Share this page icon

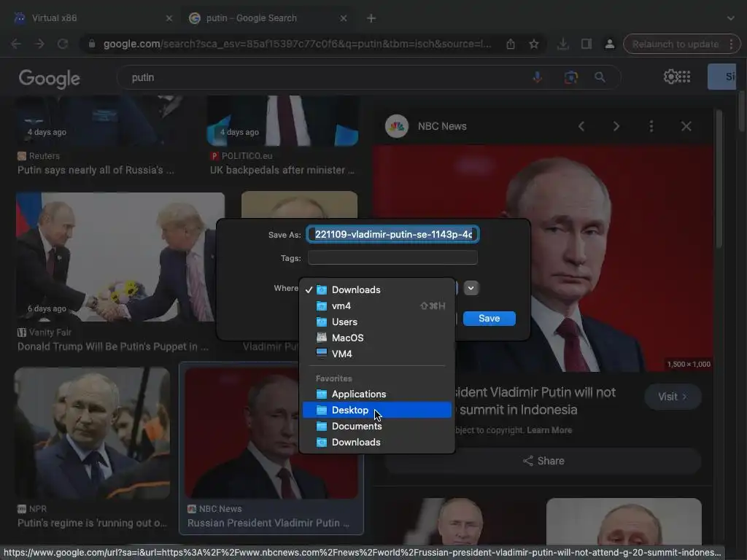click(x=510, y=44)
